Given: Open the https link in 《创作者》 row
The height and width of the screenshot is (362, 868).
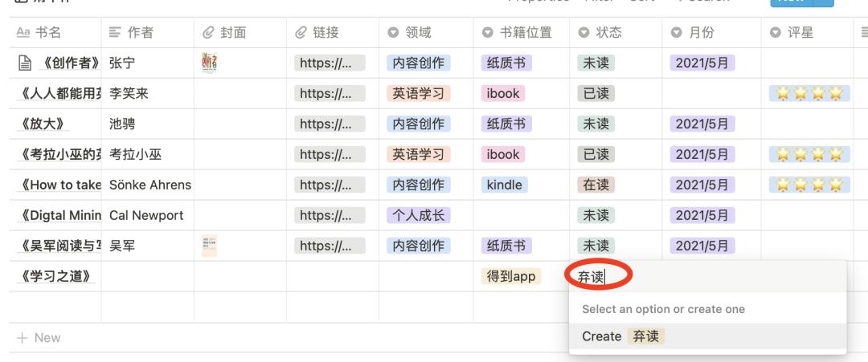Looking at the screenshot, I should (x=330, y=63).
